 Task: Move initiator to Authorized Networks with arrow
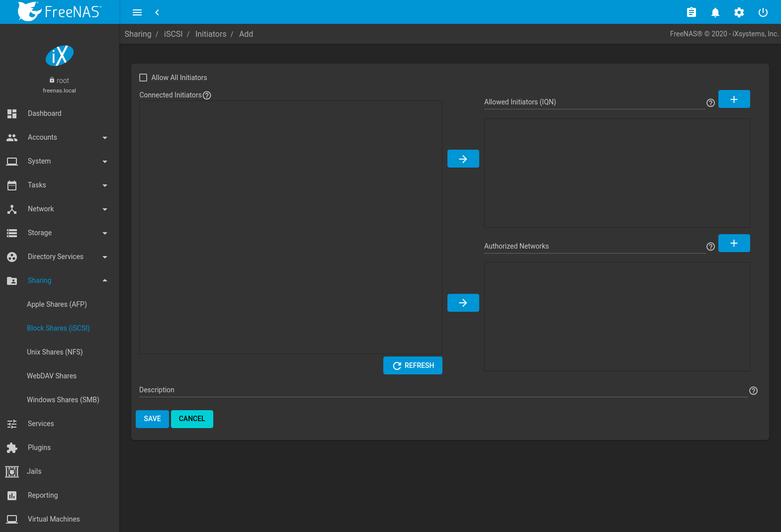click(463, 303)
